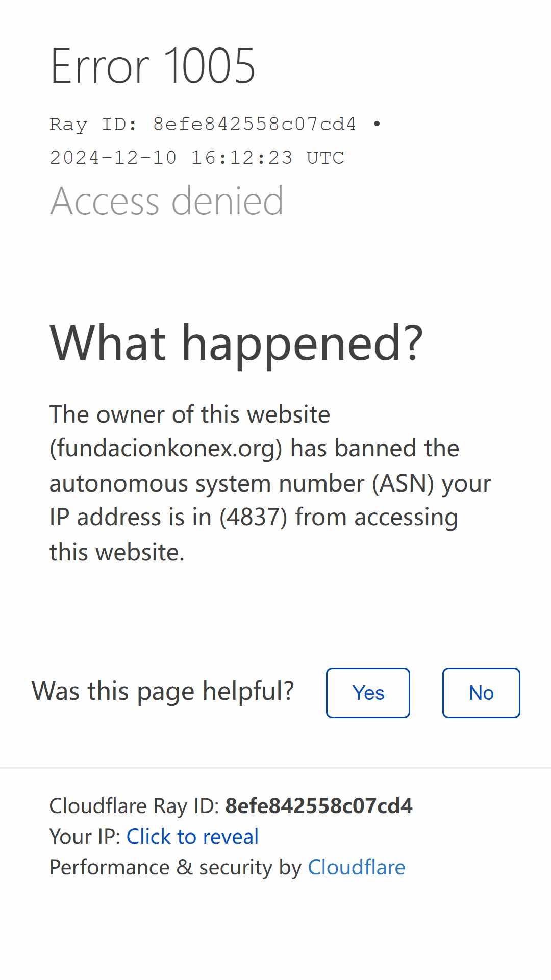The width and height of the screenshot is (551, 980).
Task: Click the What happened? heading
Action: click(236, 343)
